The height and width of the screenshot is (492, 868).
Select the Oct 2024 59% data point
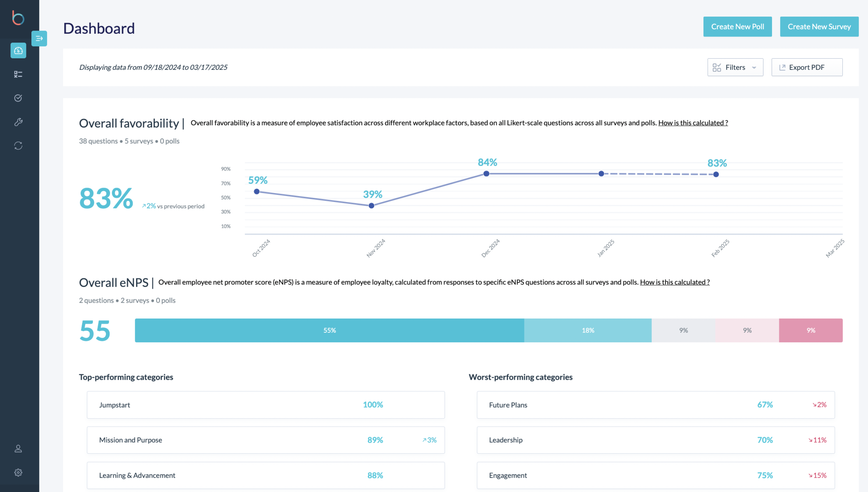[x=257, y=192]
